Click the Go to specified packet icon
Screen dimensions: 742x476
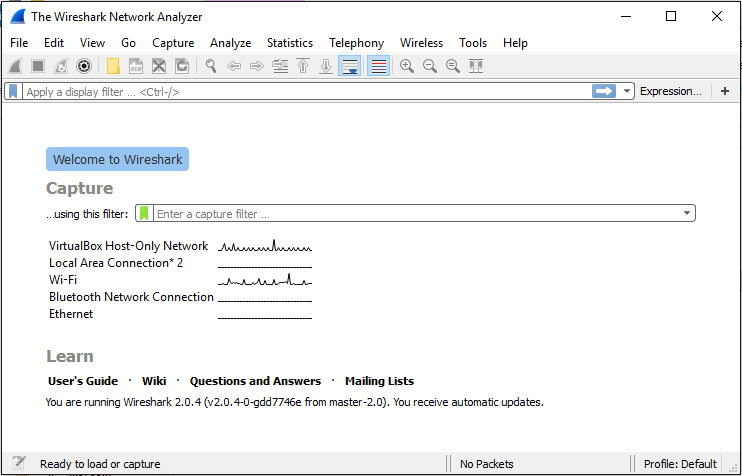point(280,66)
